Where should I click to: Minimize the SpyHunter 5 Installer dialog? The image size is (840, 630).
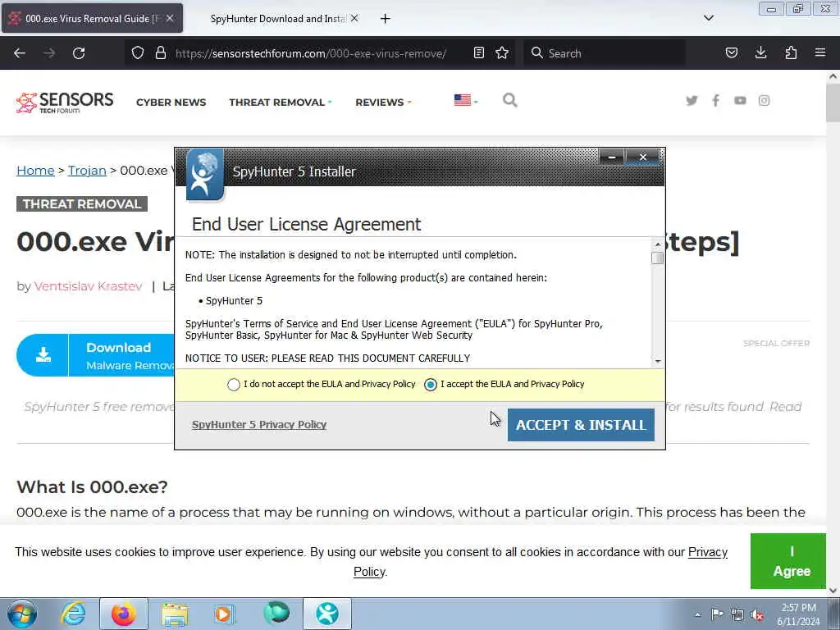[611, 157]
